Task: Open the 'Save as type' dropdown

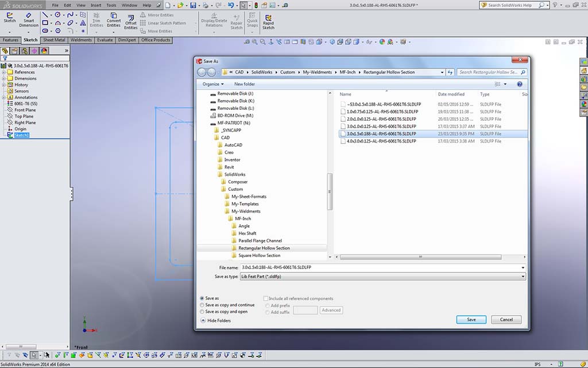Action: [x=382, y=277]
